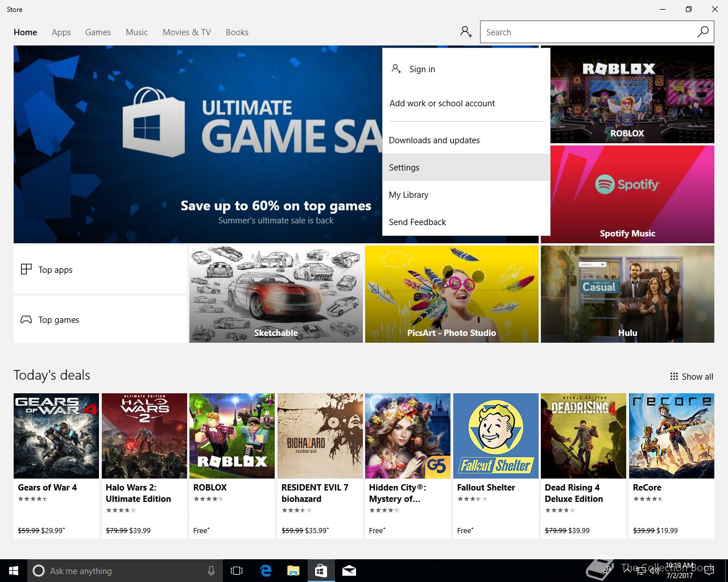Click the Top games controller icon
The height and width of the screenshot is (582, 728).
click(26, 319)
